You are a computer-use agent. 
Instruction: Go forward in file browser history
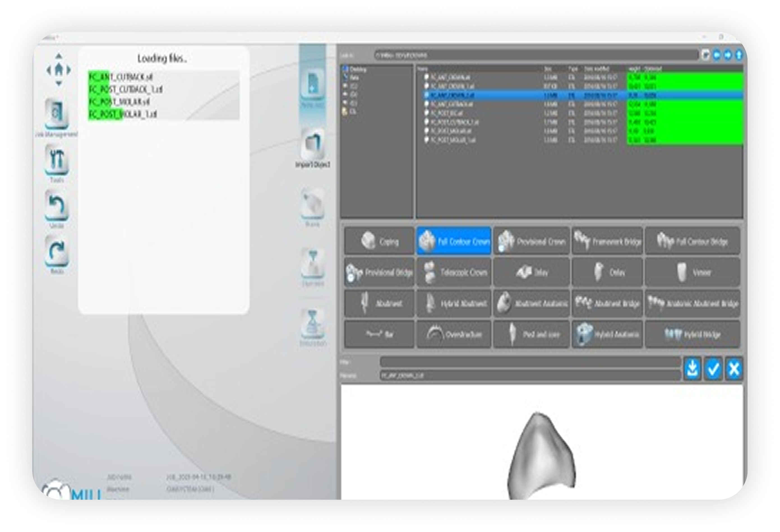pos(727,55)
